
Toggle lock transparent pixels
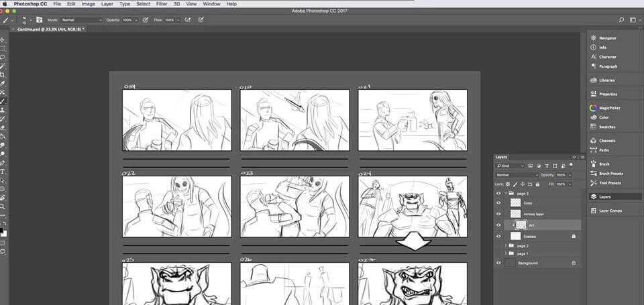[508, 184]
